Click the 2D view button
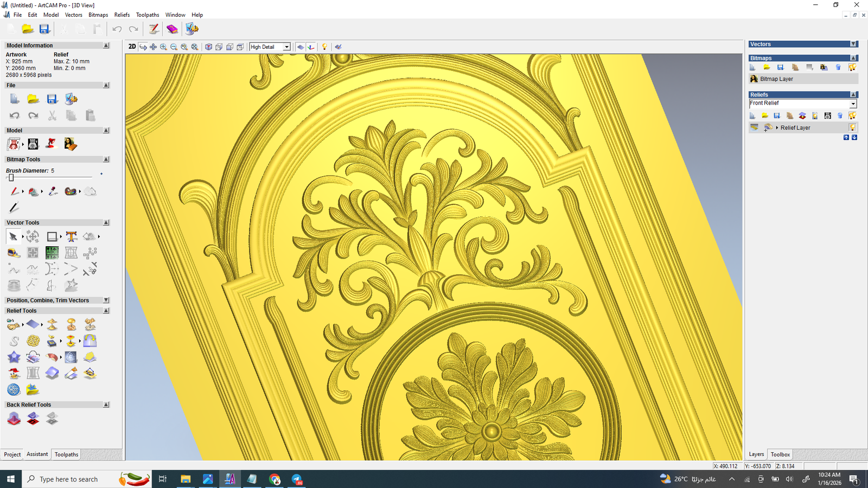This screenshot has width=868, height=488. pyautogui.click(x=132, y=47)
